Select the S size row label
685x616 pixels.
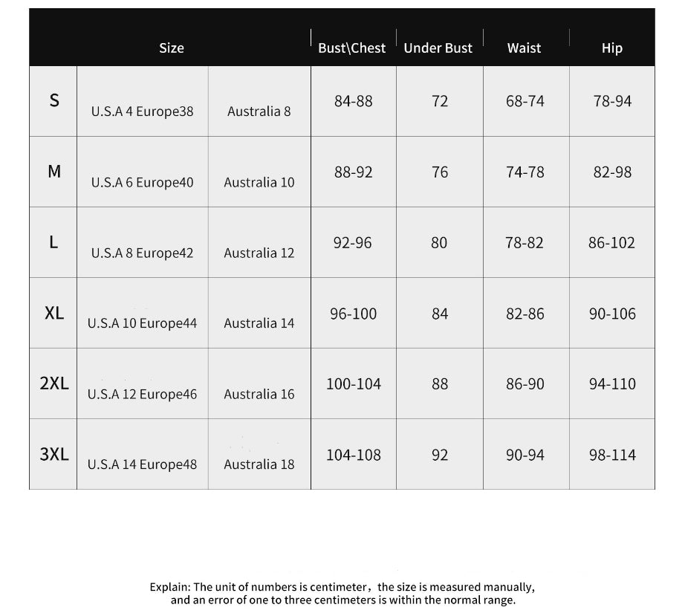(x=53, y=101)
